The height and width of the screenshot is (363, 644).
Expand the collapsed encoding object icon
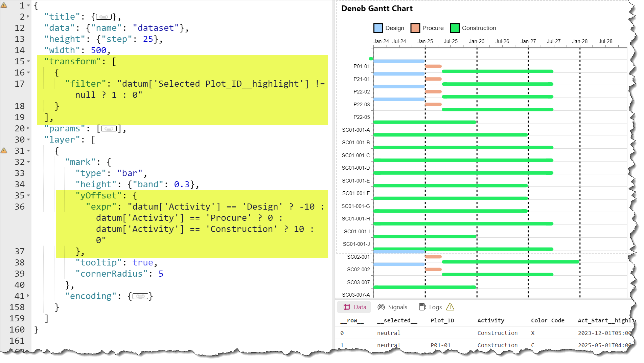tap(140, 296)
